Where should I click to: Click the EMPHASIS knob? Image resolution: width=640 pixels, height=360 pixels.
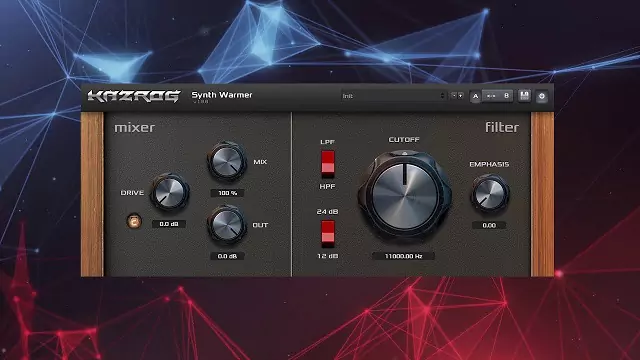[x=489, y=193]
